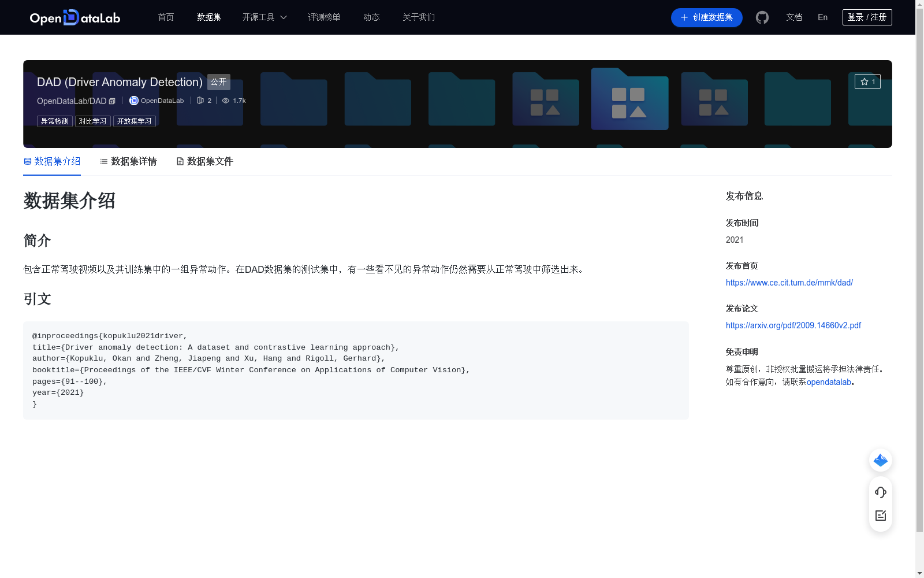Go to 首页 in navigation

coord(166,17)
